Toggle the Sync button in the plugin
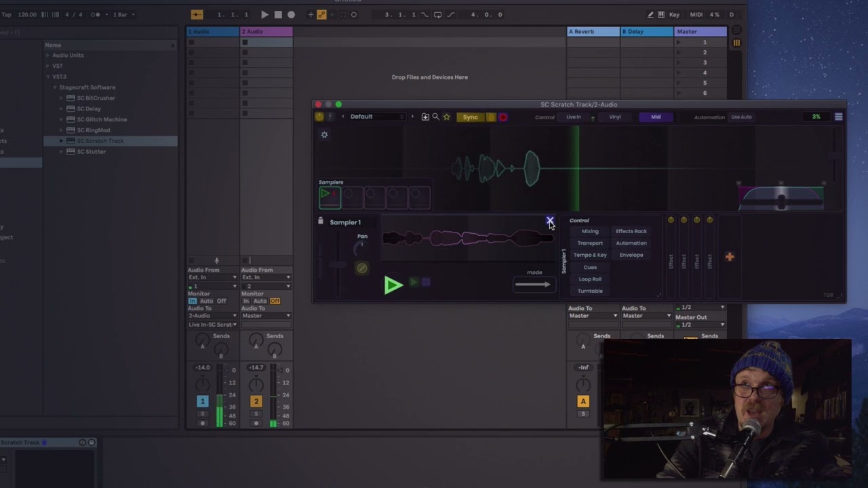This screenshot has height=488, width=868. [x=470, y=117]
